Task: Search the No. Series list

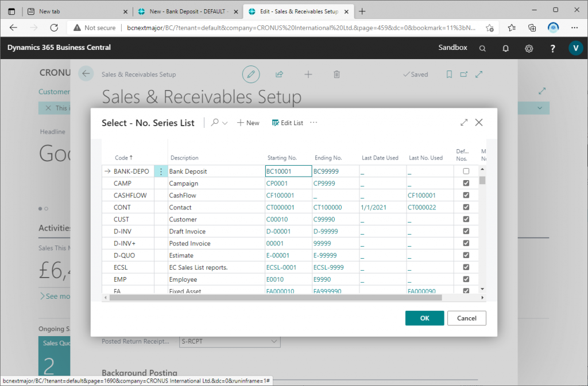Action: 215,122
